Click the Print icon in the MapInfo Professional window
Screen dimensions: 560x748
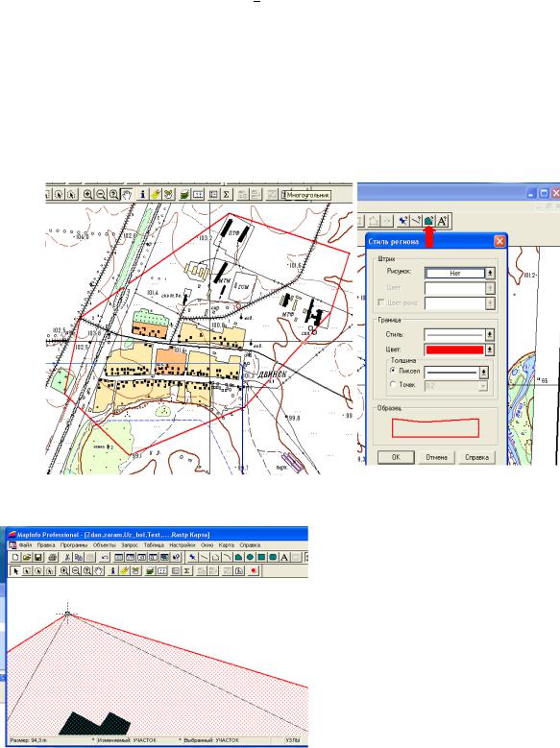pyautogui.click(x=53, y=557)
